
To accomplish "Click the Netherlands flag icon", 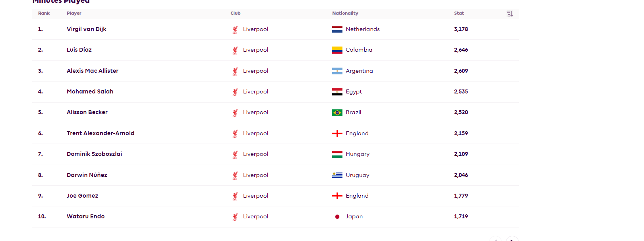I will pyautogui.click(x=337, y=29).
